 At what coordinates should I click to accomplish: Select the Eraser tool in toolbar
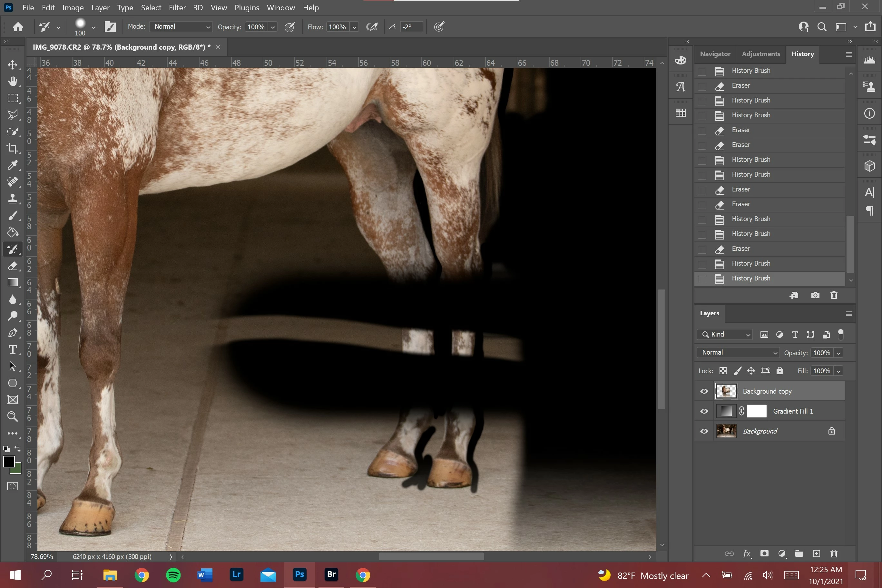13,266
